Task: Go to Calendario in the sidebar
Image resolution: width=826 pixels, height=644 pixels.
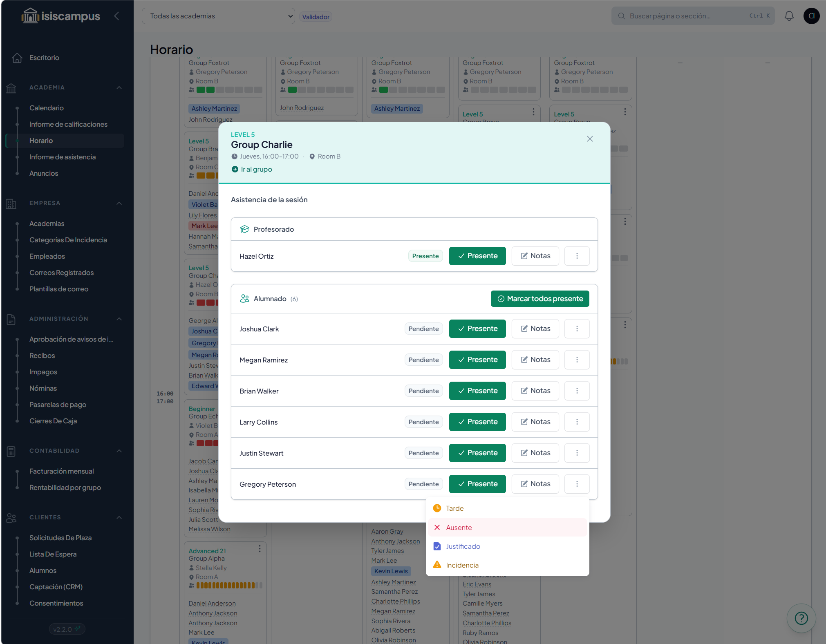Action: coord(47,108)
